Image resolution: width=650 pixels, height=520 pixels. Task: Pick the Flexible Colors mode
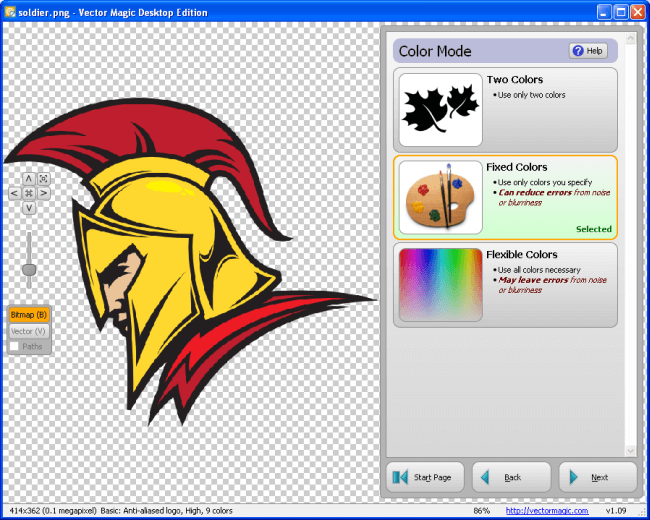coord(505,285)
